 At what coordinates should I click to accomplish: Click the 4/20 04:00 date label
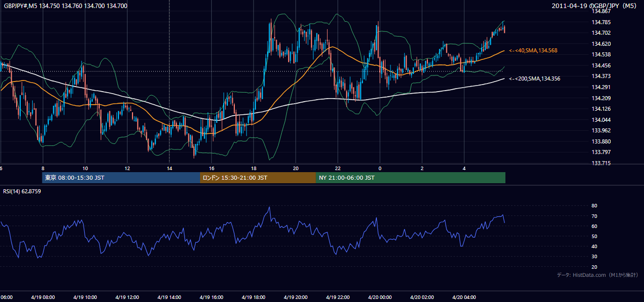(x=464, y=297)
